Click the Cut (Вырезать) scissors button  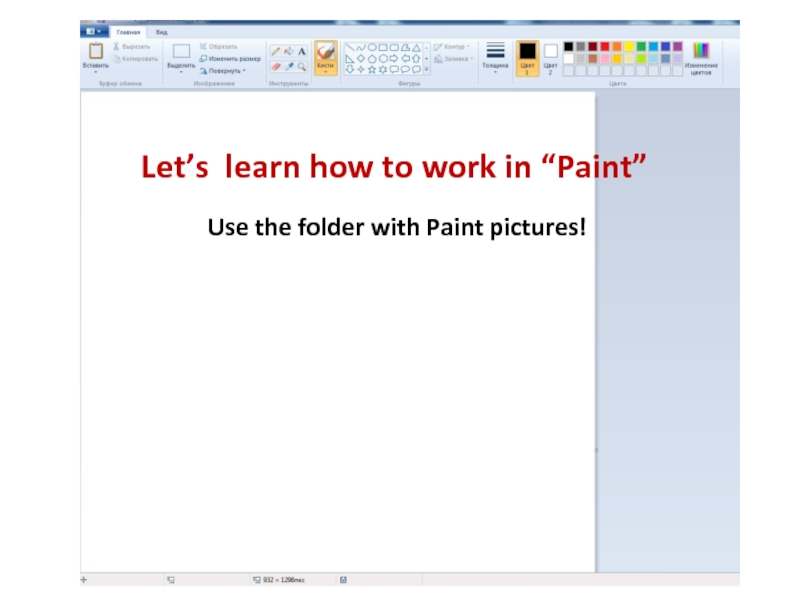(132, 46)
